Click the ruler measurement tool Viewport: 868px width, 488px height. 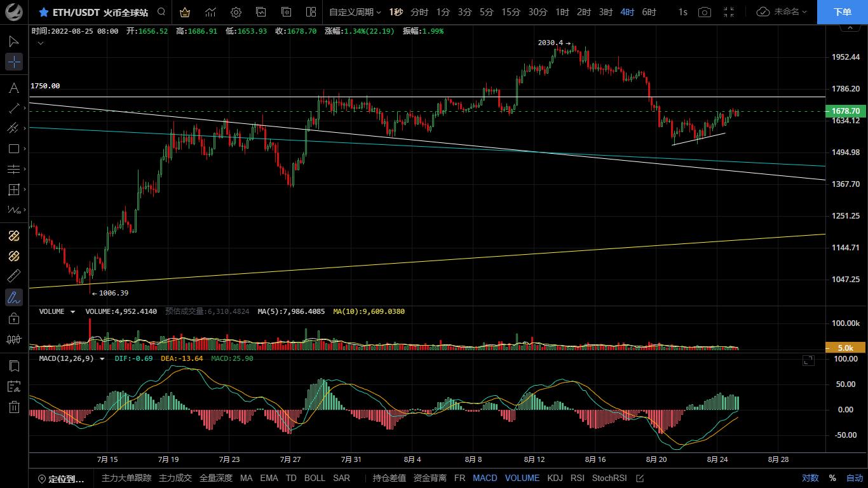click(x=14, y=276)
